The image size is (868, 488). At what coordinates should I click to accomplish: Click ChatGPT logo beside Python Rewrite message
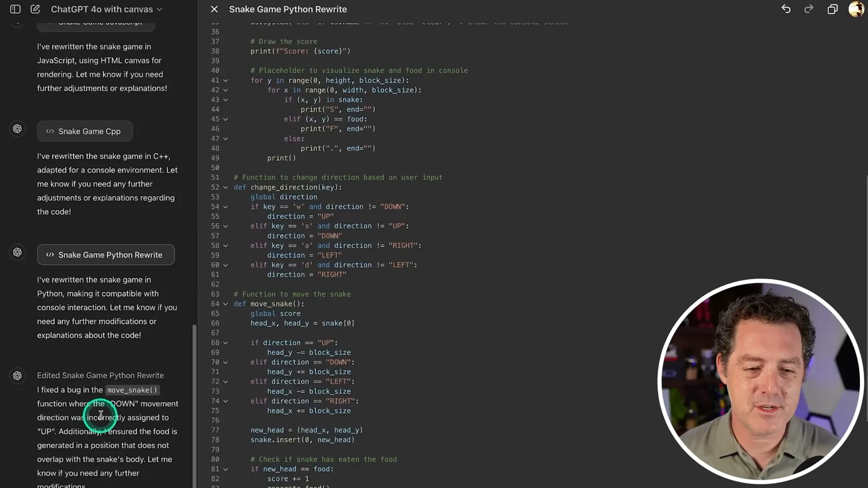tap(17, 253)
